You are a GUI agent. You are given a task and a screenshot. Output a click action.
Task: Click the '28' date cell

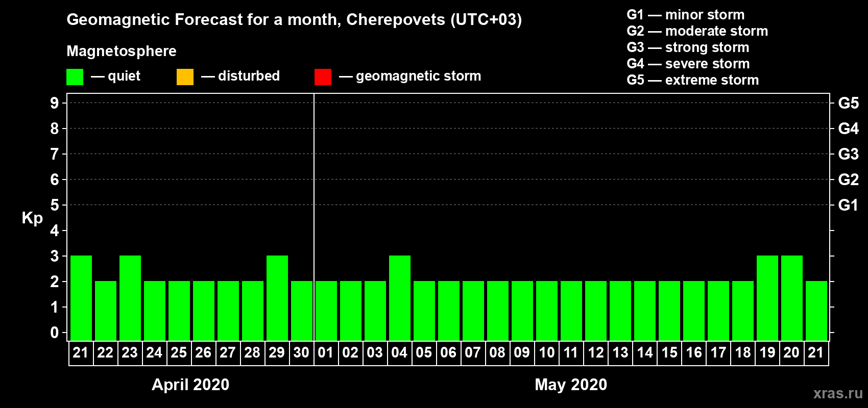pyautogui.click(x=253, y=353)
